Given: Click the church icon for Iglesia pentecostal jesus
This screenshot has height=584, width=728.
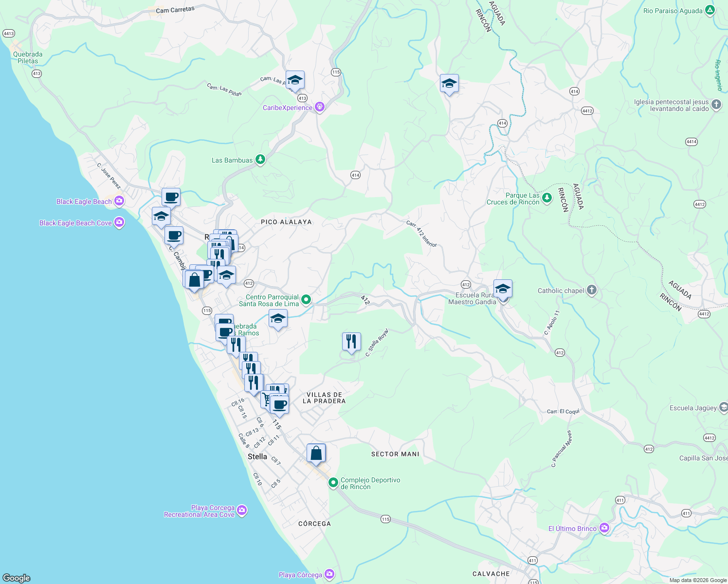Looking at the screenshot, I should pyautogui.click(x=716, y=105).
